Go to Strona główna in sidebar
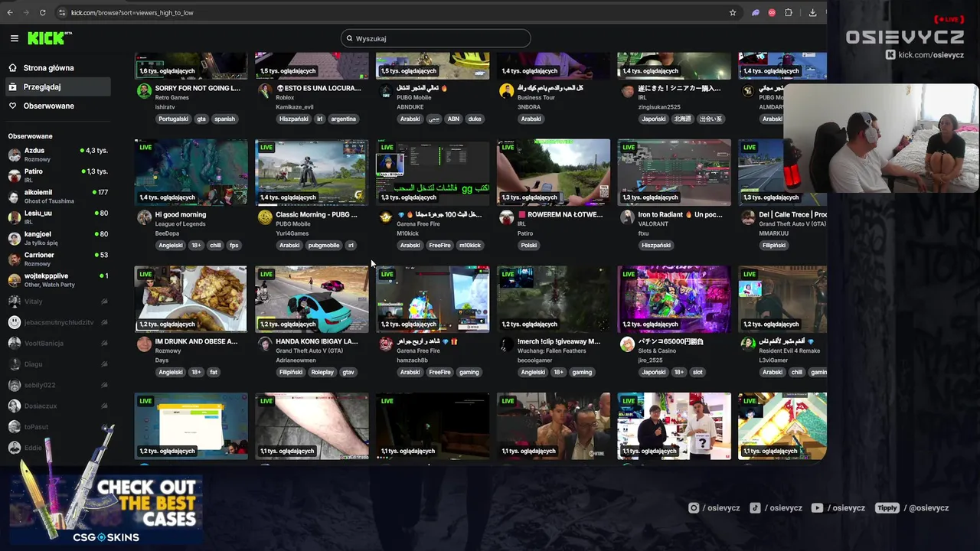This screenshot has height=551, width=980. click(x=57, y=67)
